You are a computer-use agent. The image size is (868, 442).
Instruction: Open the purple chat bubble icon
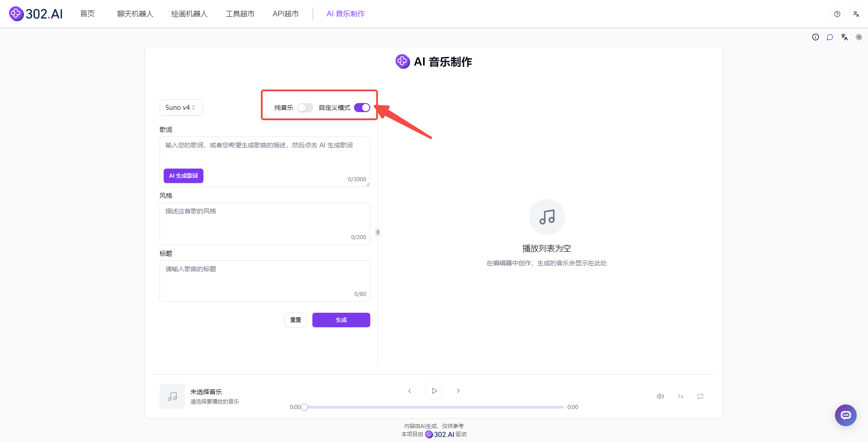point(830,37)
